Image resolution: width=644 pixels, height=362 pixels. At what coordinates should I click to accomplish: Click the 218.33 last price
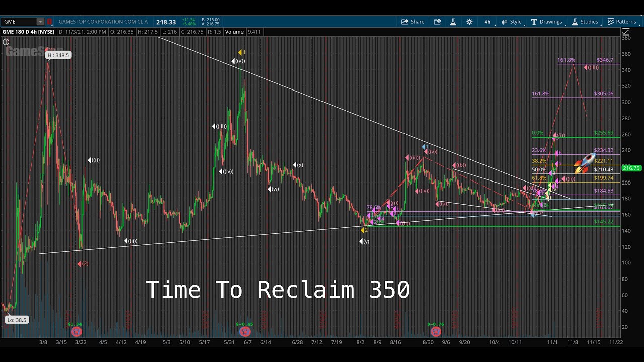pos(166,22)
